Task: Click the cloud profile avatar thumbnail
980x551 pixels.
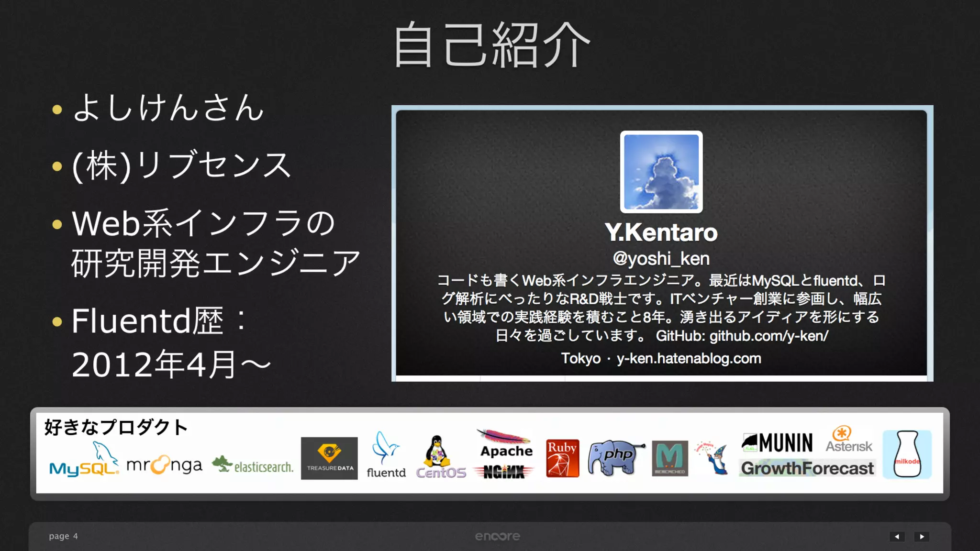Action: coord(661,172)
